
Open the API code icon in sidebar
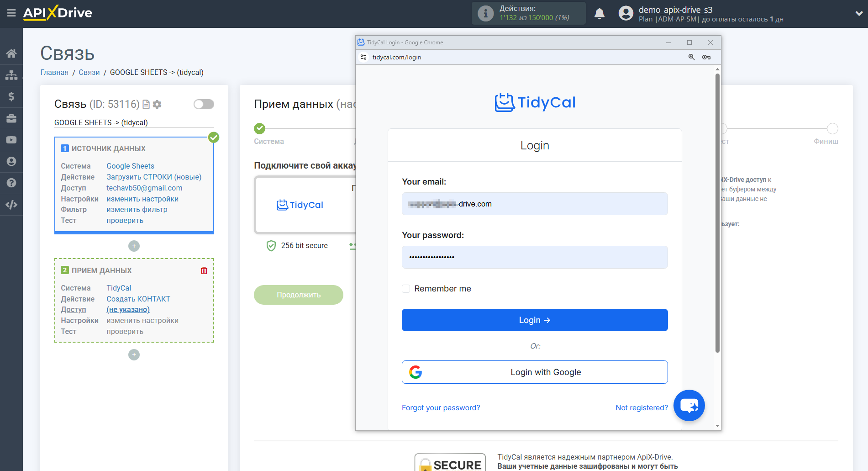click(11, 204)
